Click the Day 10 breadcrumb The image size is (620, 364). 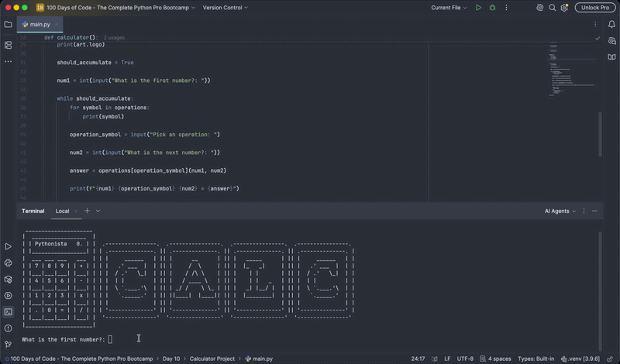tap(170, 359)
